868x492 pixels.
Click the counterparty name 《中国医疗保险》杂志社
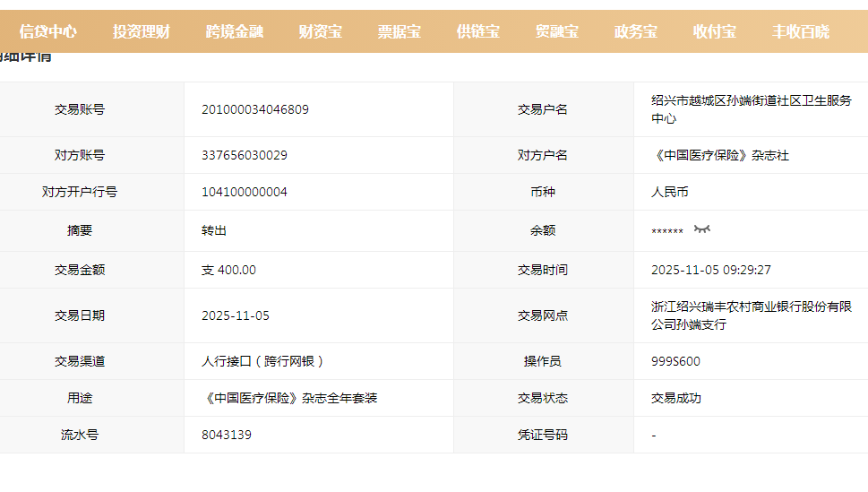click(720, 155)
